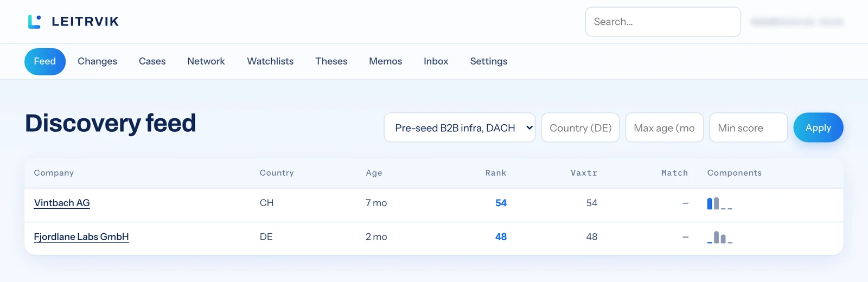This screenshot has height=282, width=868.
Task: Click the Rank column header
Action: pos(496,173)
